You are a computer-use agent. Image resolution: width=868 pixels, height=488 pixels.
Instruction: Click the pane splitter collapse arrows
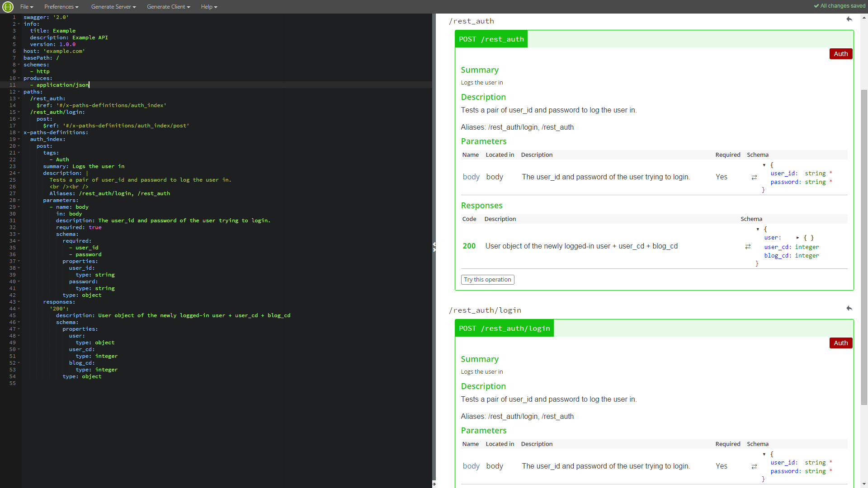[434, 247]
